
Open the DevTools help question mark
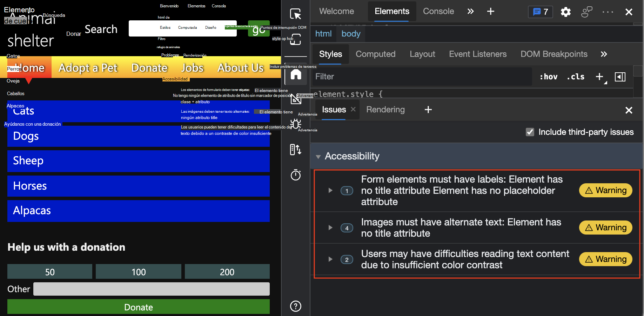[x=296, y=306]
